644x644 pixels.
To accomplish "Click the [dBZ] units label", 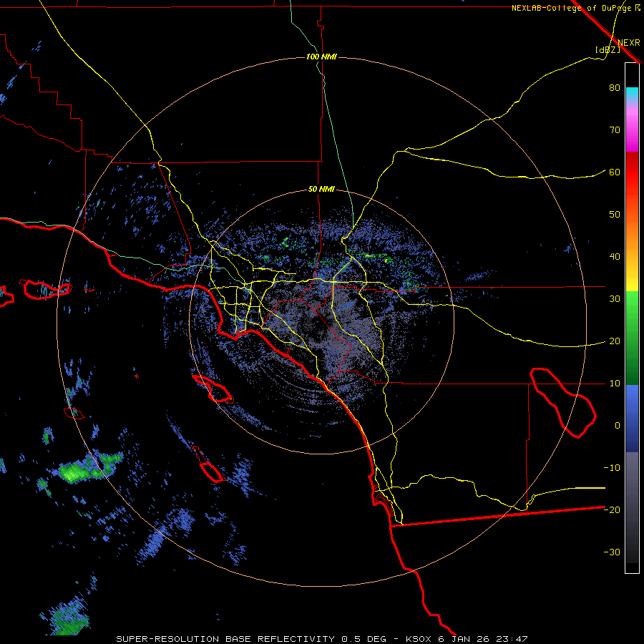I will [x=608, y=50].
